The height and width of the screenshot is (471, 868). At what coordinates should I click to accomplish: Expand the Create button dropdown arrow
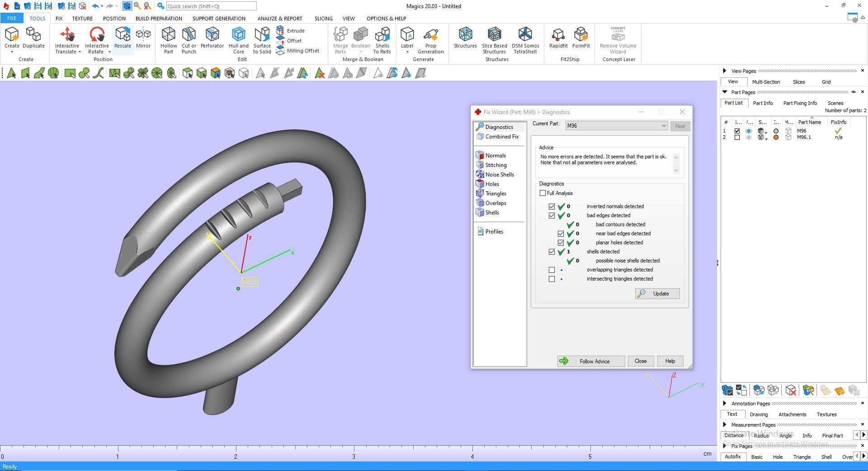click(12, 52)
